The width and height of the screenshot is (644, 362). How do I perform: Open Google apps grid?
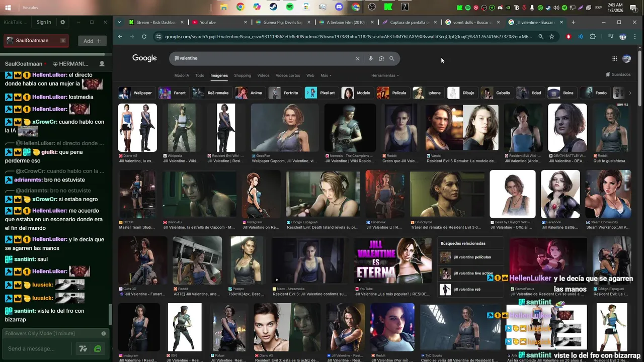614,58
